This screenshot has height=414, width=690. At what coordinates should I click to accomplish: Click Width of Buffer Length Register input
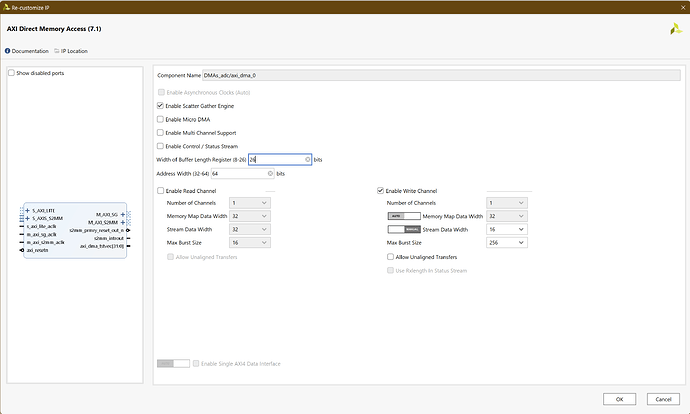(280, 159)
